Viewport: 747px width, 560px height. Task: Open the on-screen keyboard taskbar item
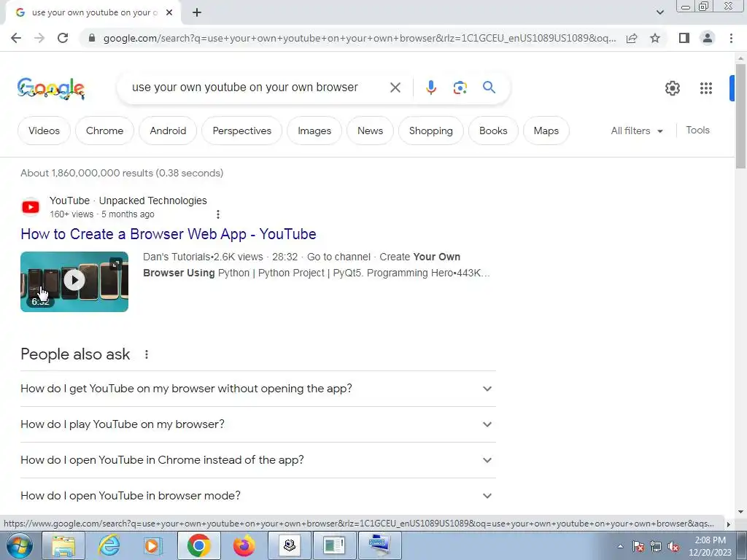(379, 545)
